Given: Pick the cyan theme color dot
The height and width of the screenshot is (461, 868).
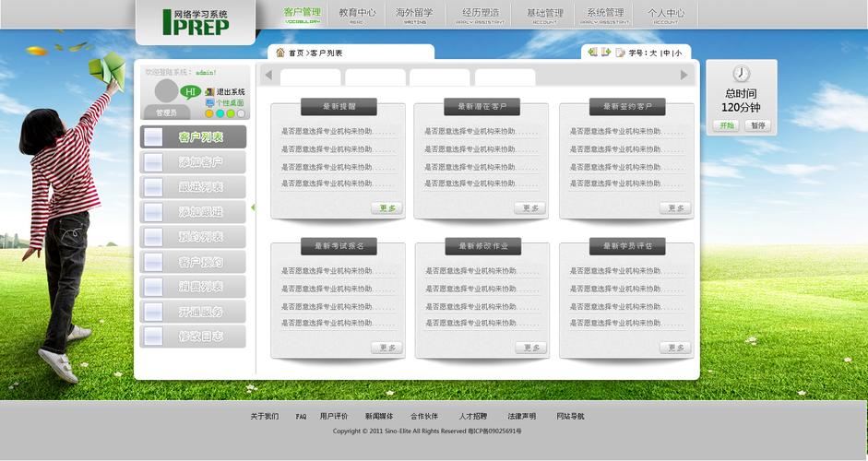Looking at the screenshot, I should point(220,113).
